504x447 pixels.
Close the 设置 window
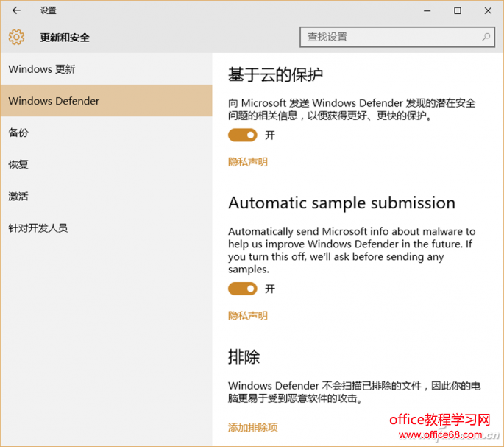coord(488,11)
